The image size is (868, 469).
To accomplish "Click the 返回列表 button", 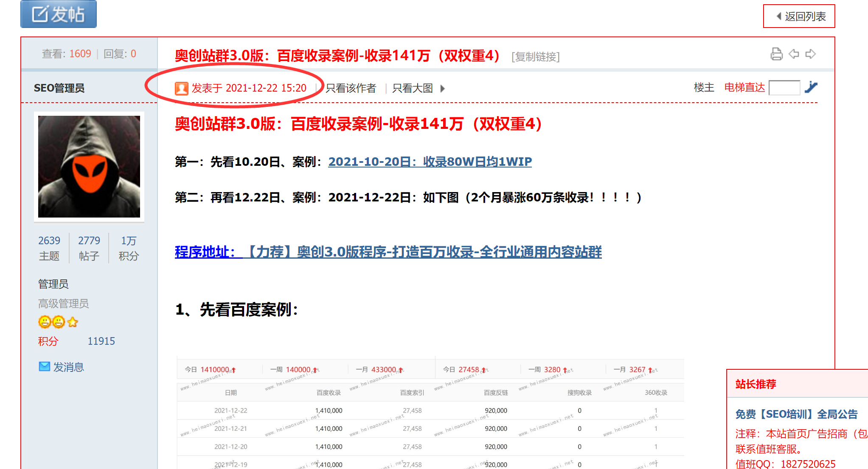I will (799, 16).
